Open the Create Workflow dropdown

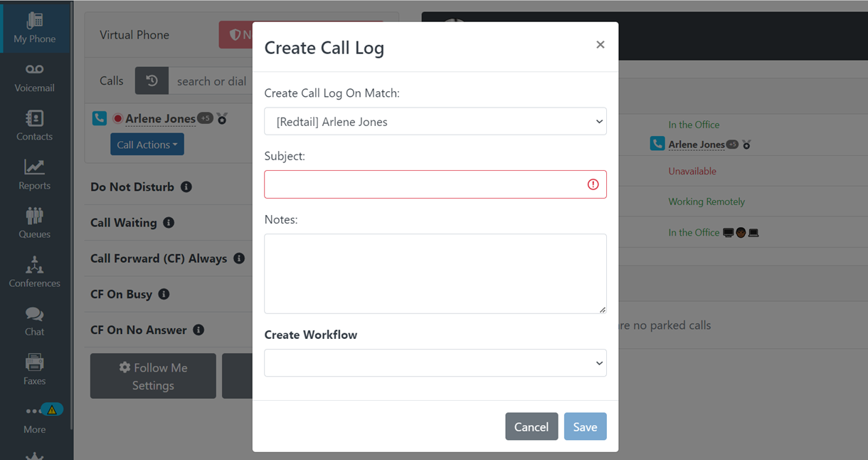point(435,362)
